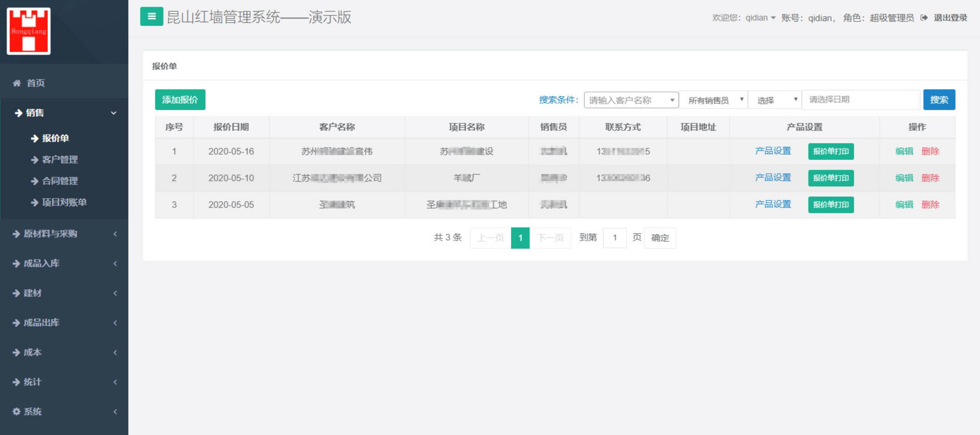Viewport: 980px width, 435px height.
Task: Click the 报价日期 column header
Action: (231, 127)
